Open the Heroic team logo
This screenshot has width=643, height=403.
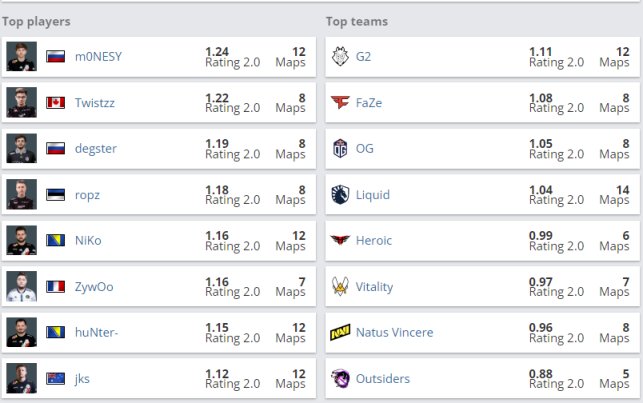(x=340, y=240)
